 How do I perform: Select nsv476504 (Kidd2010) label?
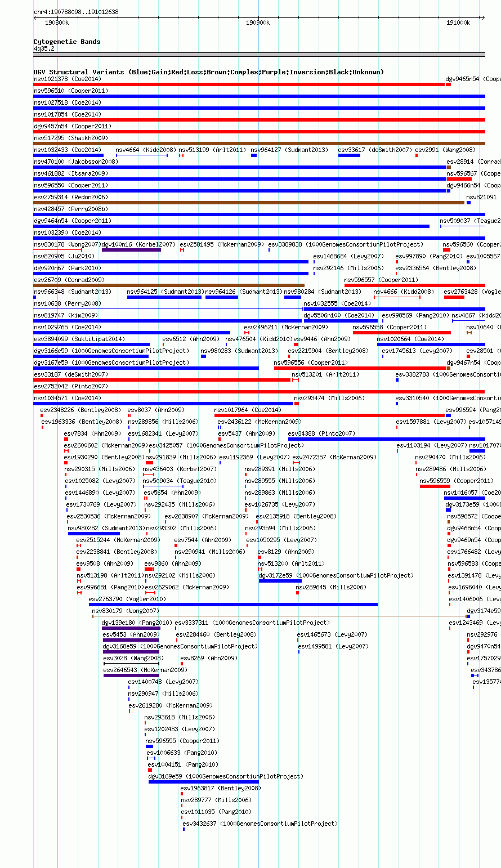pyautogui.click(x=259, y=339)
